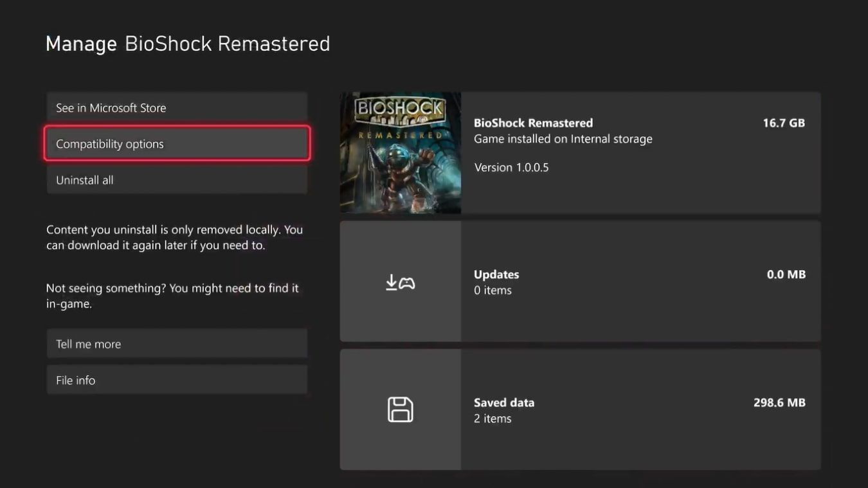Select the Updates label

click(496, 274)
